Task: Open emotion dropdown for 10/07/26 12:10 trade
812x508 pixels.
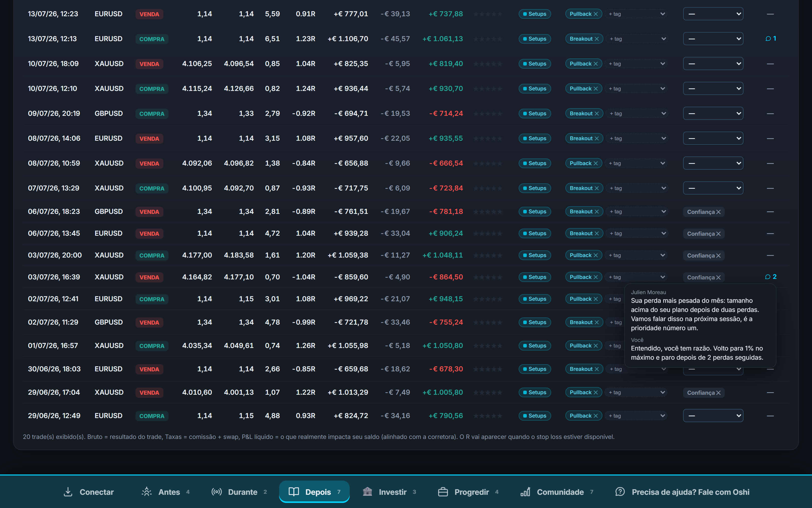Action: 713,89
